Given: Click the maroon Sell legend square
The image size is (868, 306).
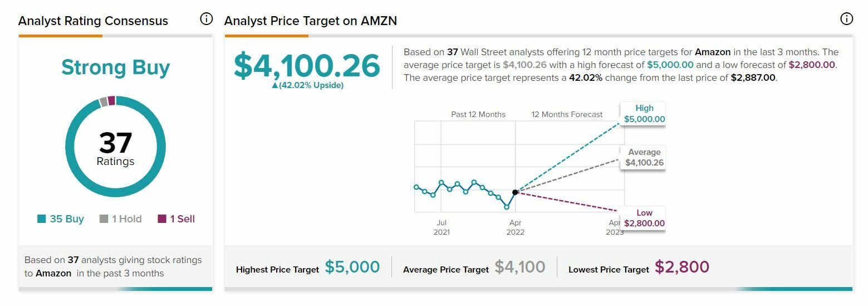Looking at the screenshot, I should tap(162, 219).
